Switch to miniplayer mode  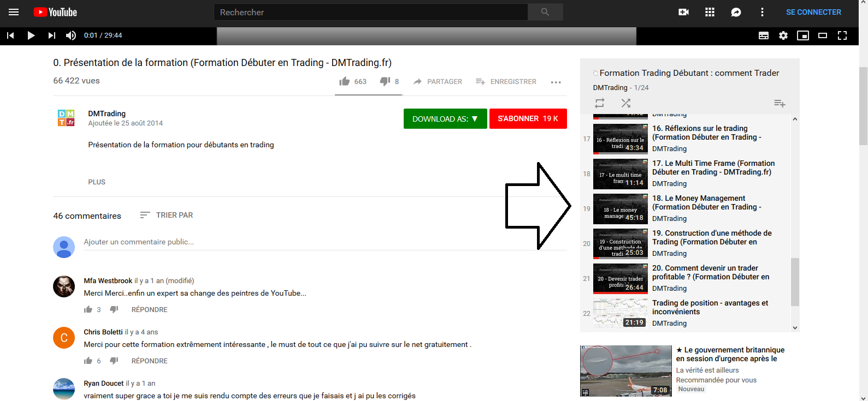(803, 35)
